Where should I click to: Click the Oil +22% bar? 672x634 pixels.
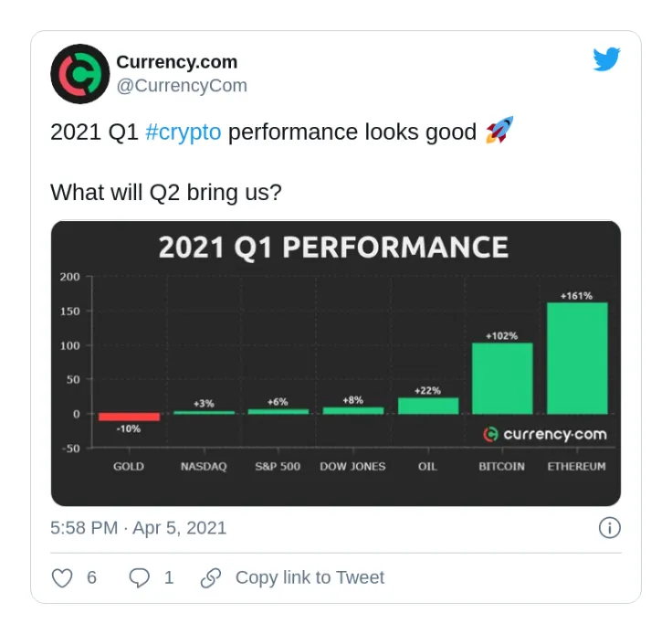pos(428,406)
